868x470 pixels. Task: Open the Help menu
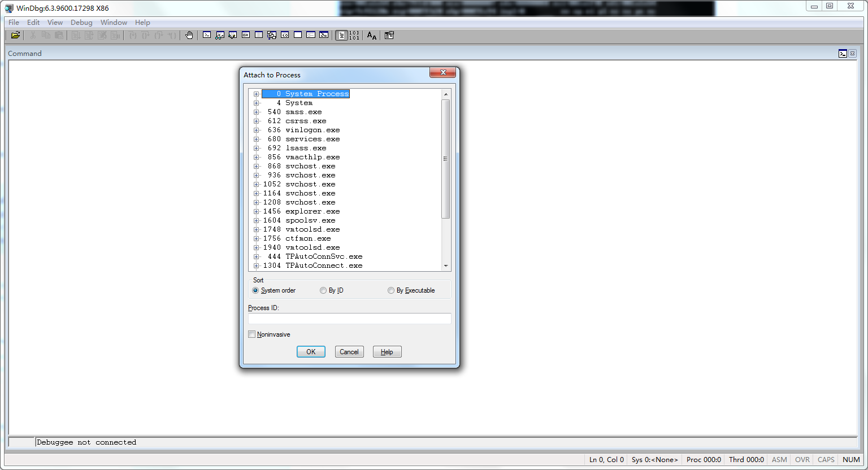(x=142, y=23)
